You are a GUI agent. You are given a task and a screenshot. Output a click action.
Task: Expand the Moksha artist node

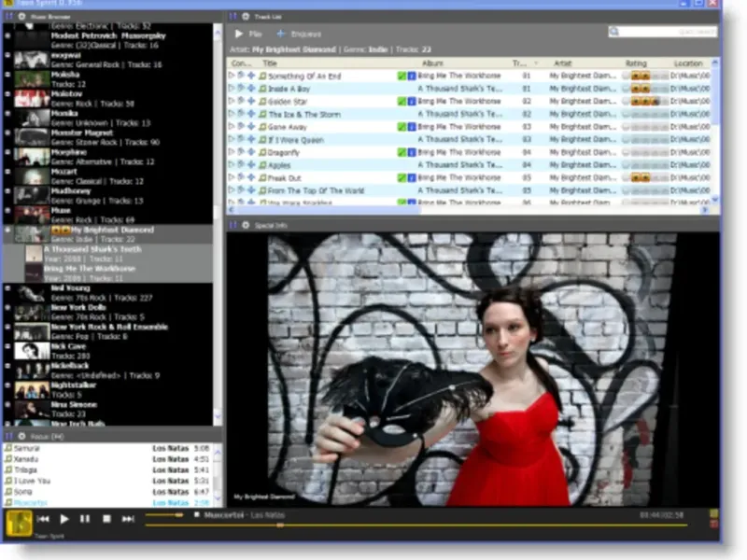tap(7, 75)
